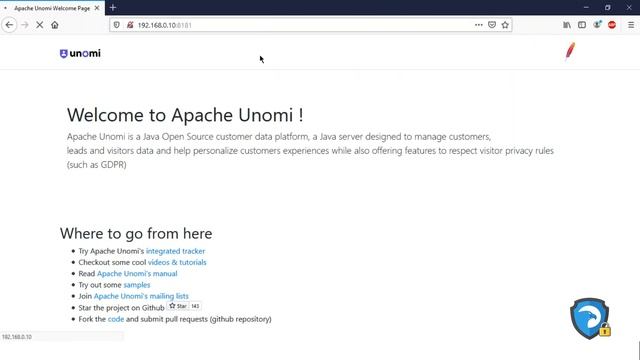Open Apache Unomi's mailing lists link
640x360 pixels.
[141, 296]
